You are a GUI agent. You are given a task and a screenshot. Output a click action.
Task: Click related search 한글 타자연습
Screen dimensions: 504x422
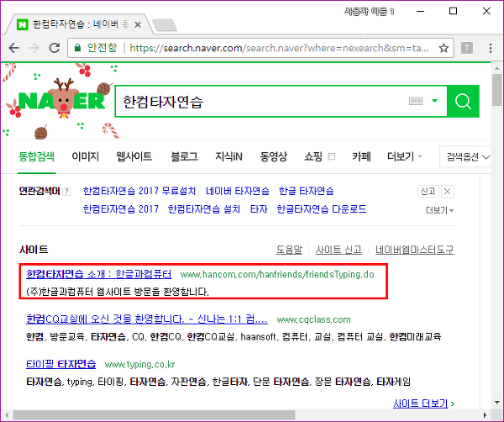pyautogui.click(x=306, y=191)
